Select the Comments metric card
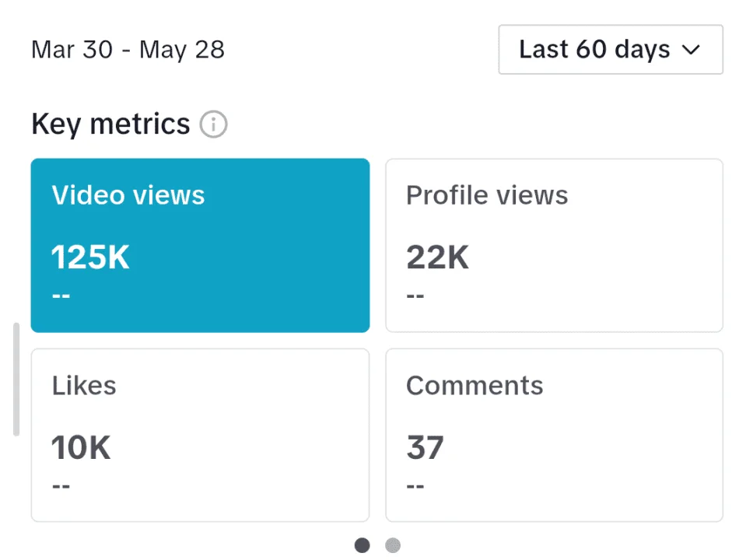 click(554, 435)
